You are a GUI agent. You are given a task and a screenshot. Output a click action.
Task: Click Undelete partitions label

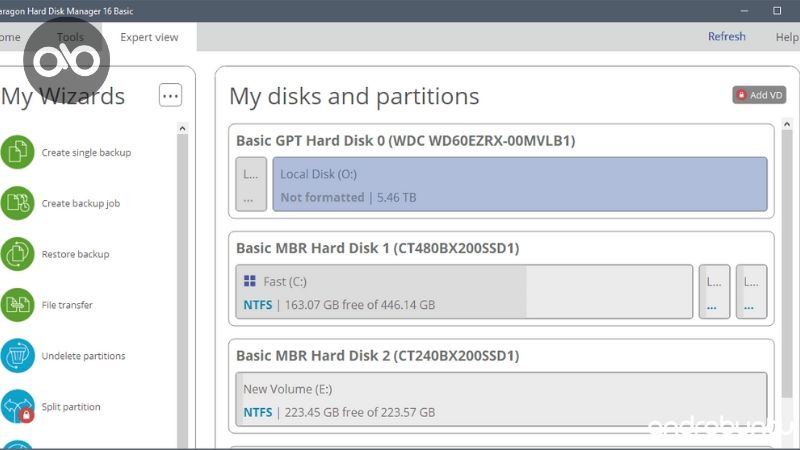(x=83, y=356)
